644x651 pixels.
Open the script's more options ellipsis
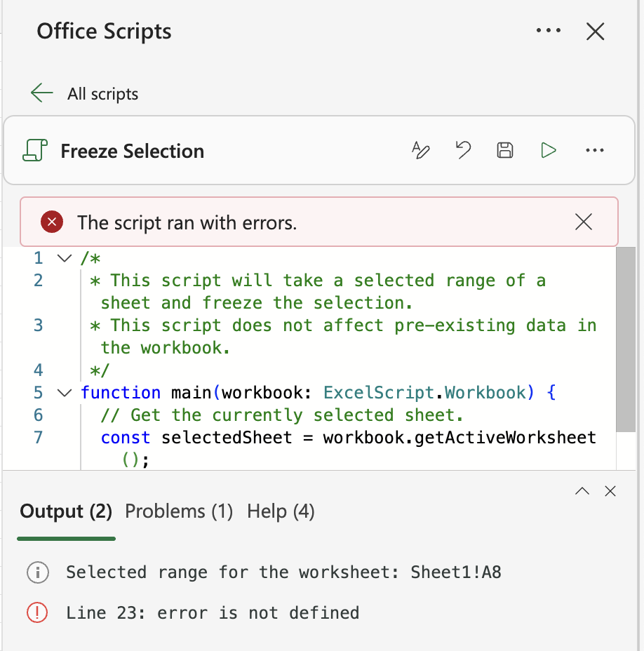(595, 150)
